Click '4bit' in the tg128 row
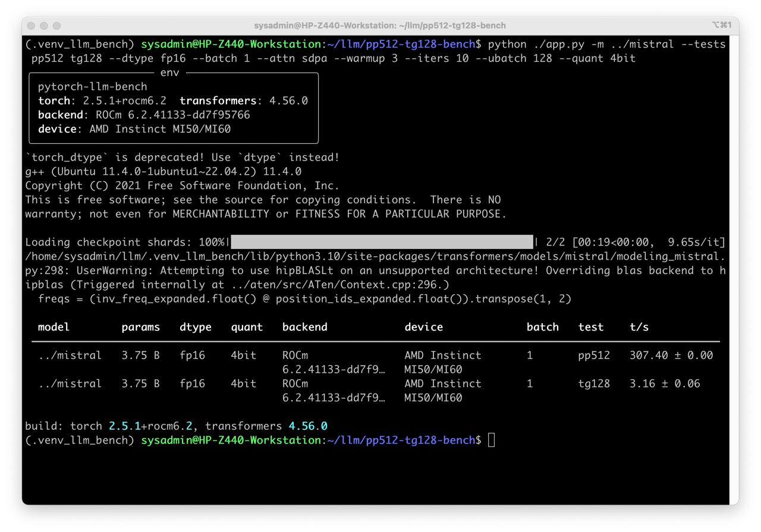 tap(244, 384)
